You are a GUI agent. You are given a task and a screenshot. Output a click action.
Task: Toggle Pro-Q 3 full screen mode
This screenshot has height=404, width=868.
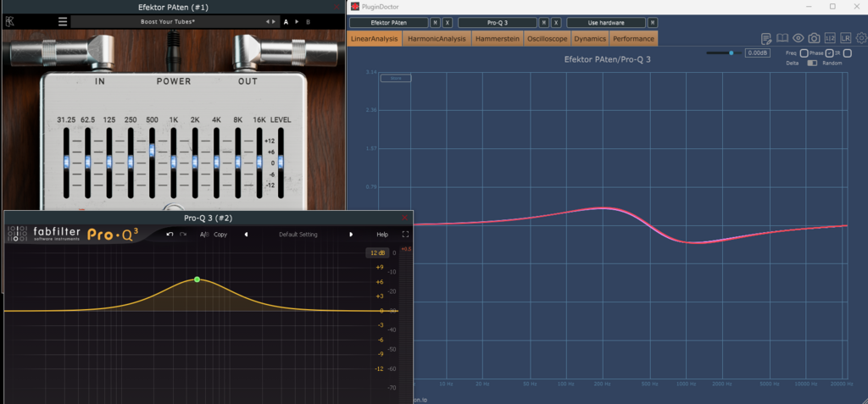(x=405, y=234)
